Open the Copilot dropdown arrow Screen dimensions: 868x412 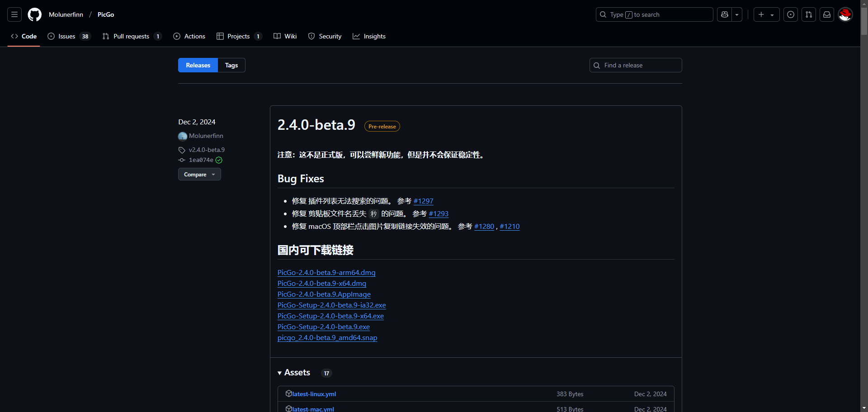(737, 14)
